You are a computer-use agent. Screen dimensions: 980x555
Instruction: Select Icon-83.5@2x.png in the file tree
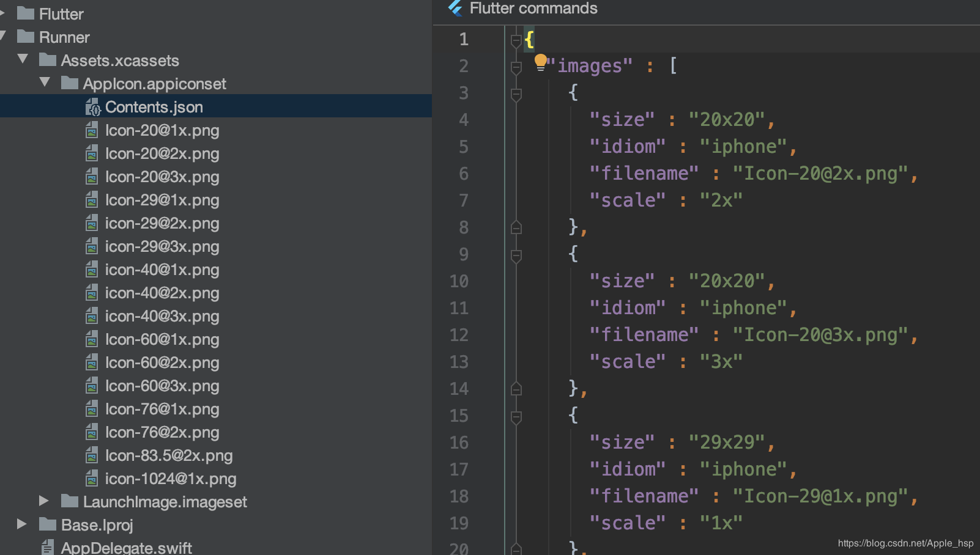(x=169, y=455)
